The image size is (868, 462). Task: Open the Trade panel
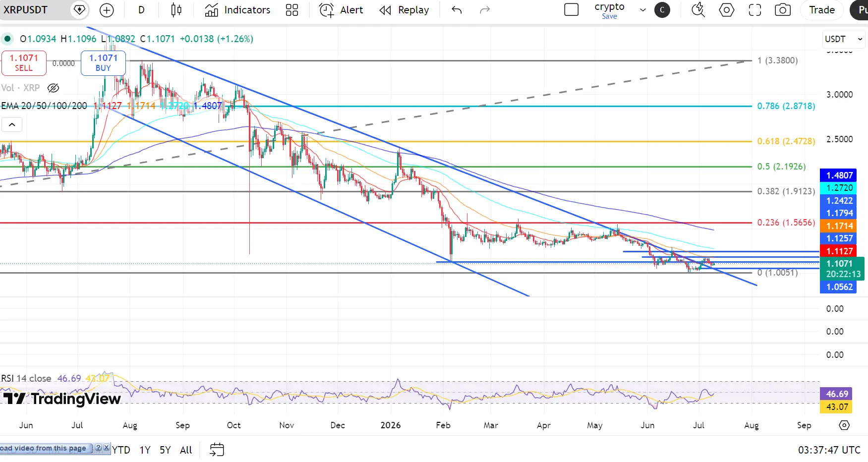coord(822,10)
